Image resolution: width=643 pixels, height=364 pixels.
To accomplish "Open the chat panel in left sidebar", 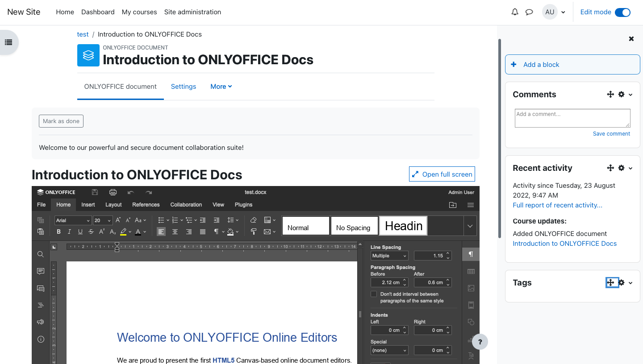I will tap(41, 288).
